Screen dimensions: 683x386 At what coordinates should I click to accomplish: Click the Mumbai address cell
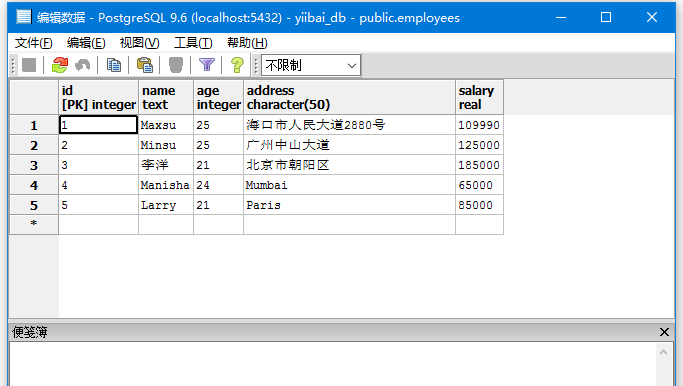click(349, 185)
